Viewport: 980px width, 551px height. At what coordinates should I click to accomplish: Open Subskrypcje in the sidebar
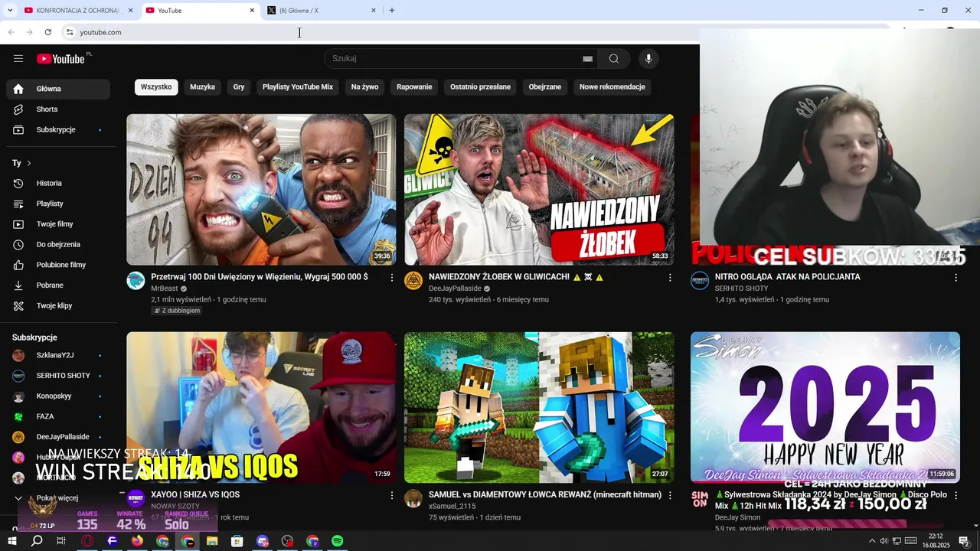pyautogui.click(x=58, y=130)
